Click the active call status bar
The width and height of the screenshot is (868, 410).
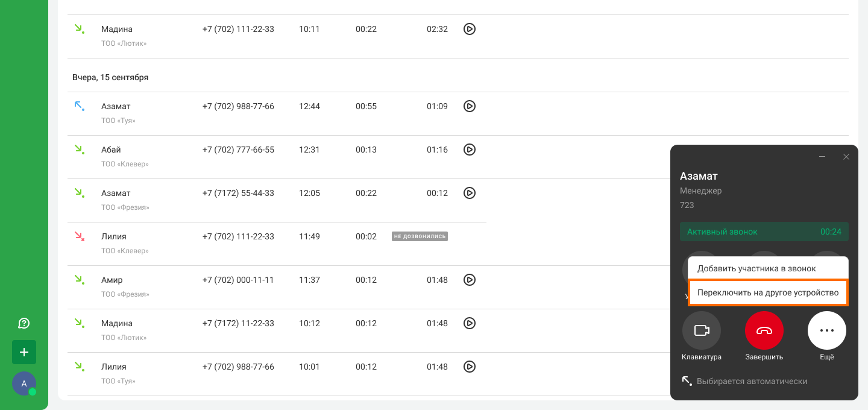tap(764, 232)
